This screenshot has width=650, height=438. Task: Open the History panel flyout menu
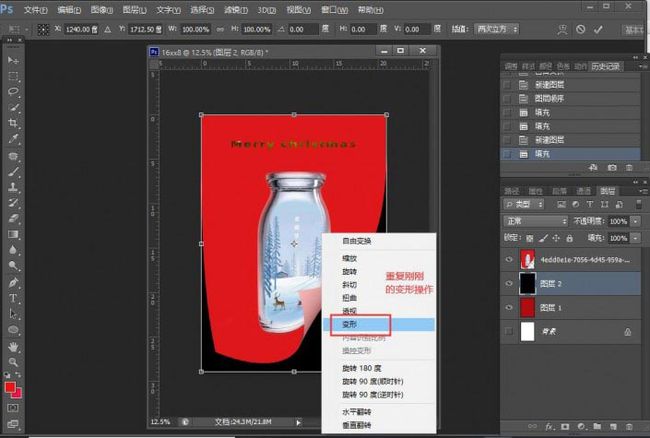point(643,66)
